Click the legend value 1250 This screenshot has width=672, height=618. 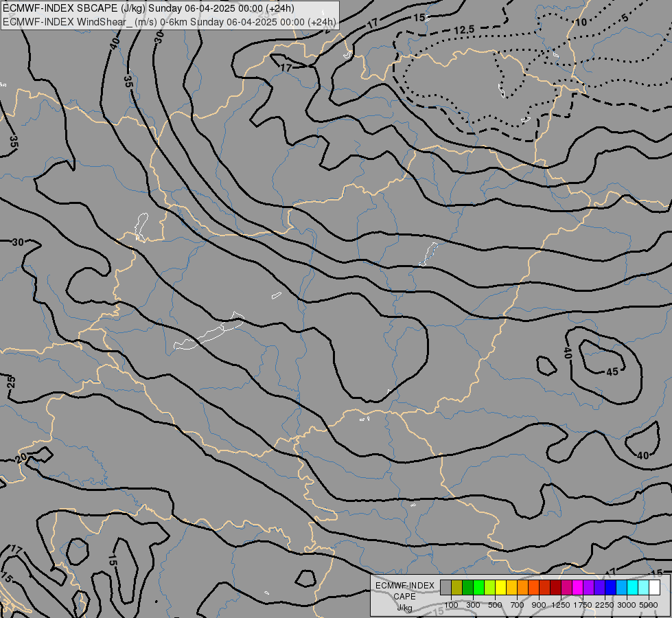point(561,605)
